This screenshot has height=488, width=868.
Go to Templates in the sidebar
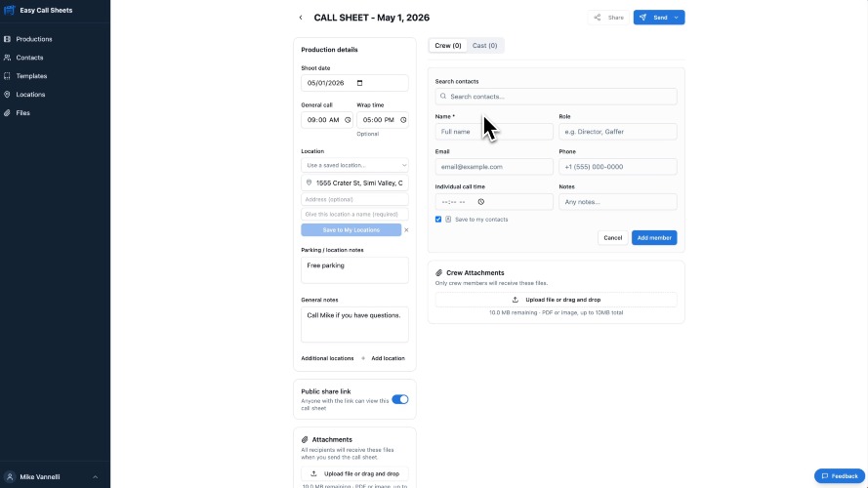click(x=31, y=76)
